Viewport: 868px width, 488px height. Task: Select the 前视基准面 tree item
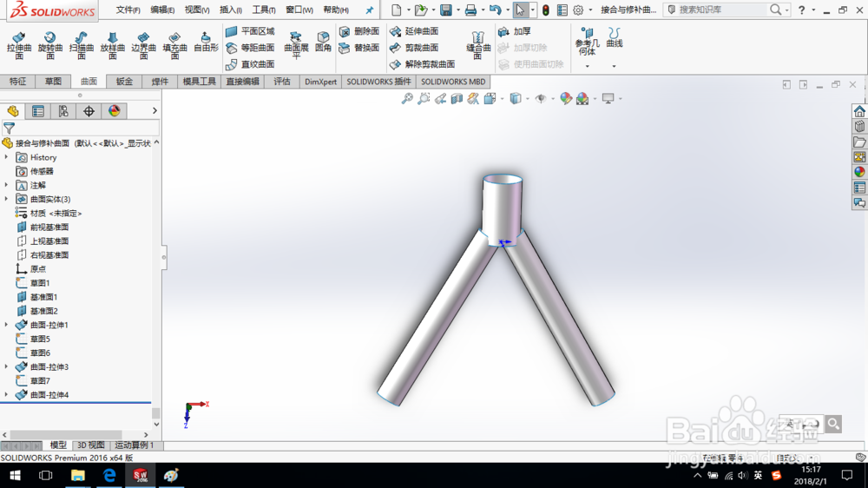(x=49, y=228)
